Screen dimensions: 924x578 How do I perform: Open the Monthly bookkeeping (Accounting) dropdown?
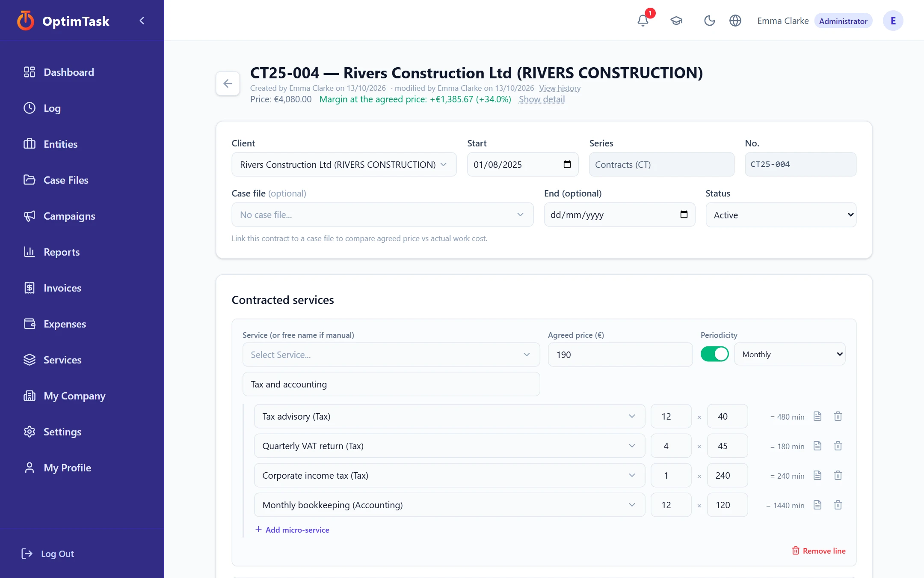(x=449, y=505)
